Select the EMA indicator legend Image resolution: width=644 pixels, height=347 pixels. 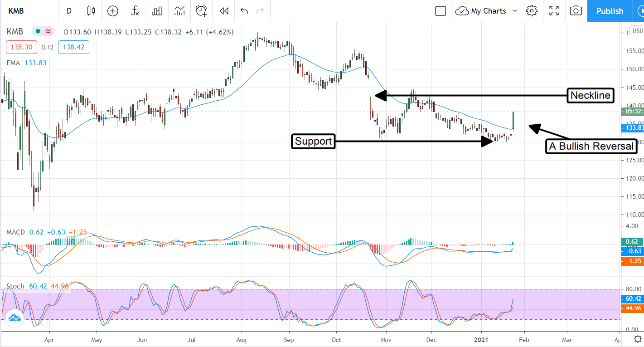(13, 63)
